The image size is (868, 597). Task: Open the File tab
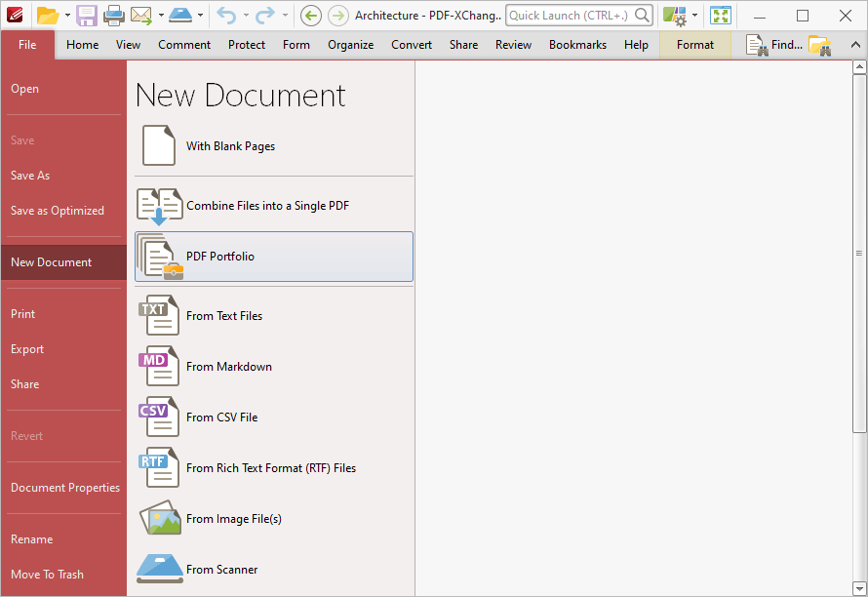coord(27,45)
